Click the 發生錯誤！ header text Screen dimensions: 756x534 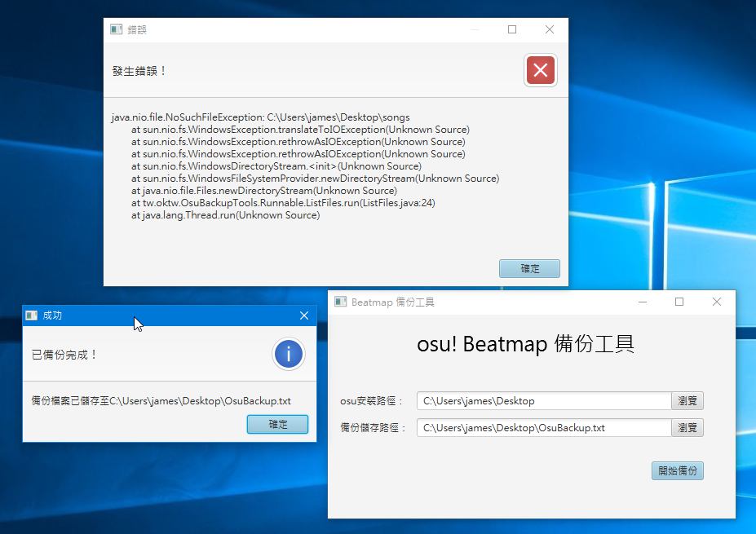click(139, 71)
